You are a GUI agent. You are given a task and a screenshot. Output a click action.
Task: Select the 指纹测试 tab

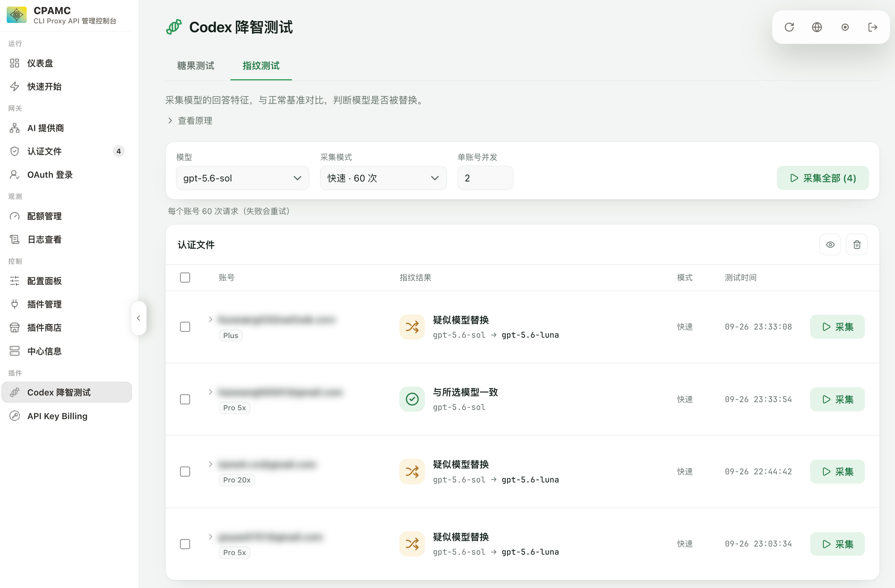pos(261,66)
